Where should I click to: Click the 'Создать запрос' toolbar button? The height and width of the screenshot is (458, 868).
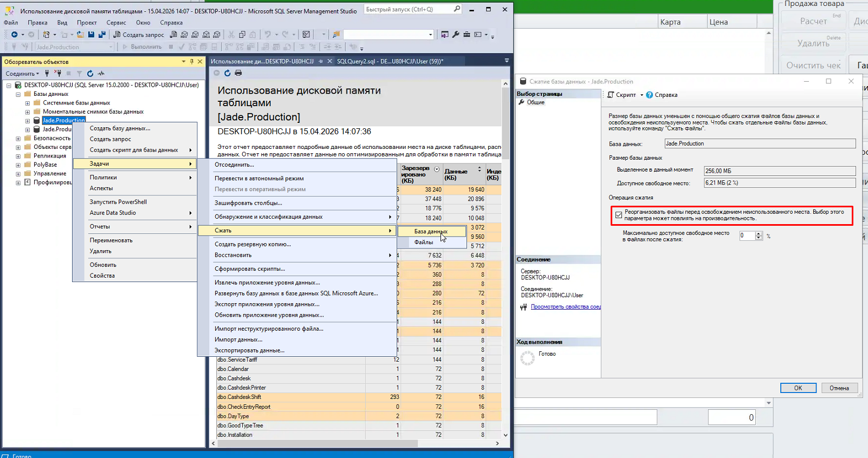click(139, 35)
